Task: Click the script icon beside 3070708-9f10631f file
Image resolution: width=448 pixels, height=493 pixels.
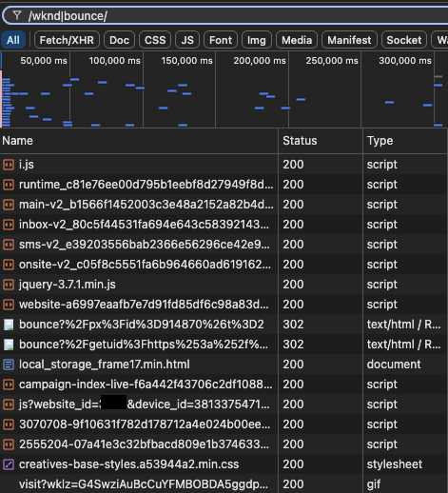Action: (x=9, y=424)
